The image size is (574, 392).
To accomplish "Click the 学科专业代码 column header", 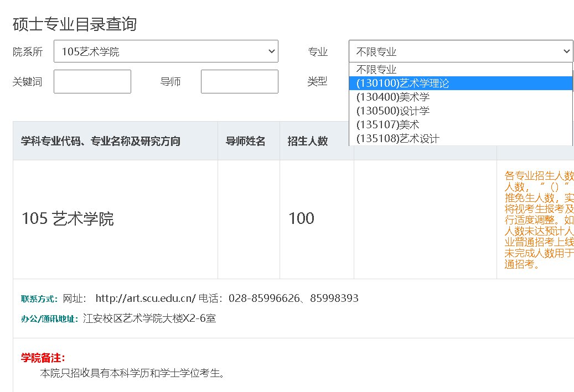I will pyautogui.click(x=99, y=140).
